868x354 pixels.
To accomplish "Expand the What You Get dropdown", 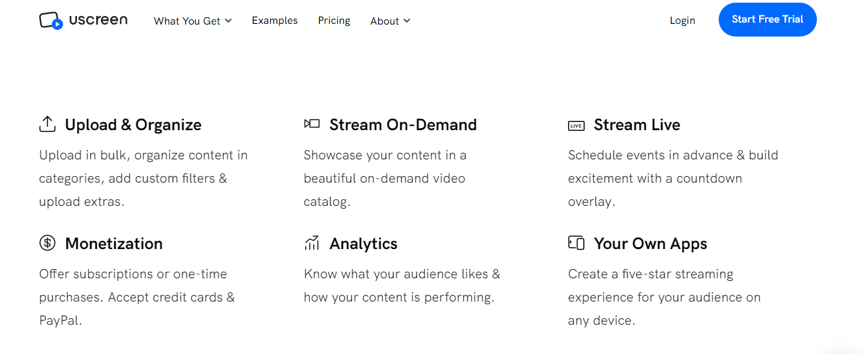I will [192, 21].
